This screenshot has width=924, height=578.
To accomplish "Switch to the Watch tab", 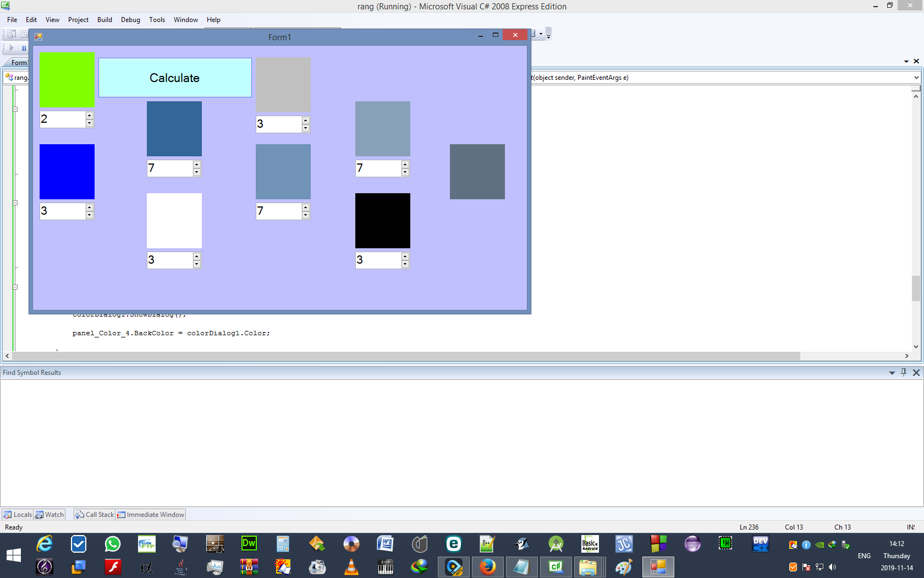I will tap(50, 515).
